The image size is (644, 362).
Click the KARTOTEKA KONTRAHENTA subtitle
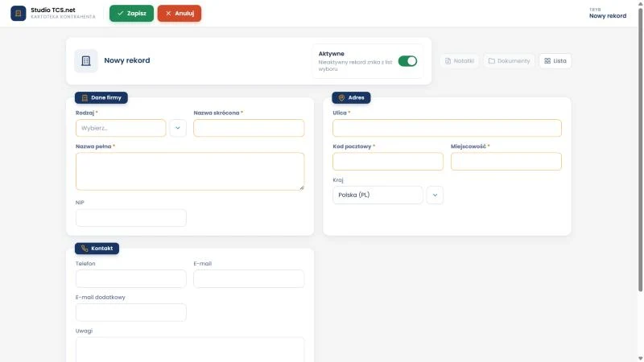tap(64, 17)
